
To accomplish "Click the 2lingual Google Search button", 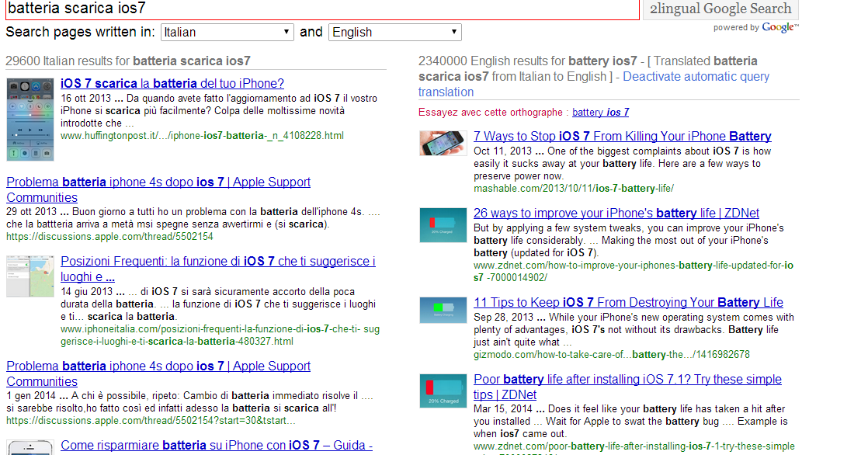I will 719,9.
